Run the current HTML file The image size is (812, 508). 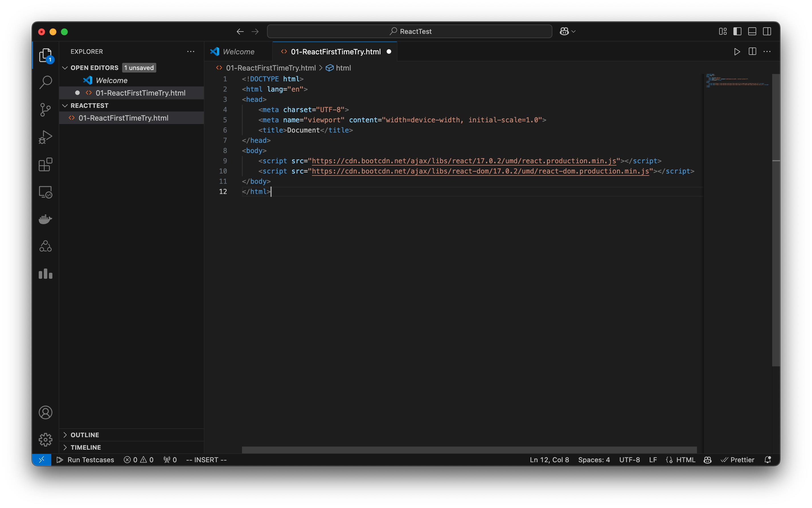coord(737,51)
